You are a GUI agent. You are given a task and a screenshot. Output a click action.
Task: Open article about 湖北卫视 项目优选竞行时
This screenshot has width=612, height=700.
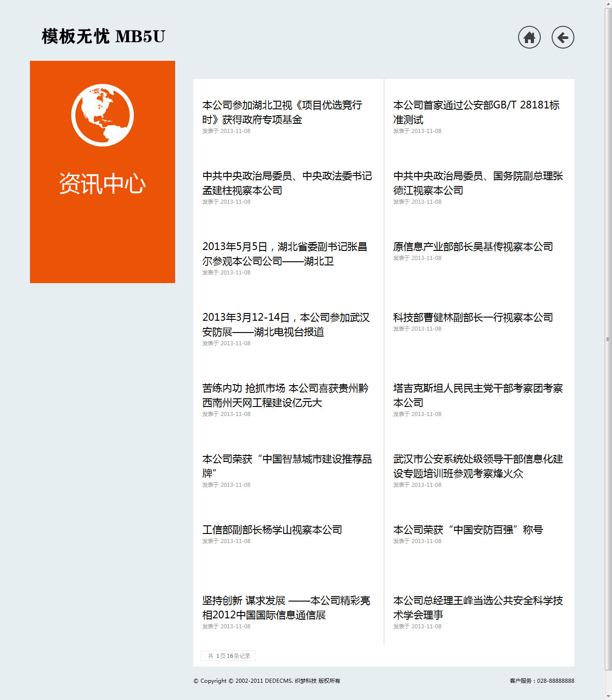pyautogui.click(x=282, y=112)
